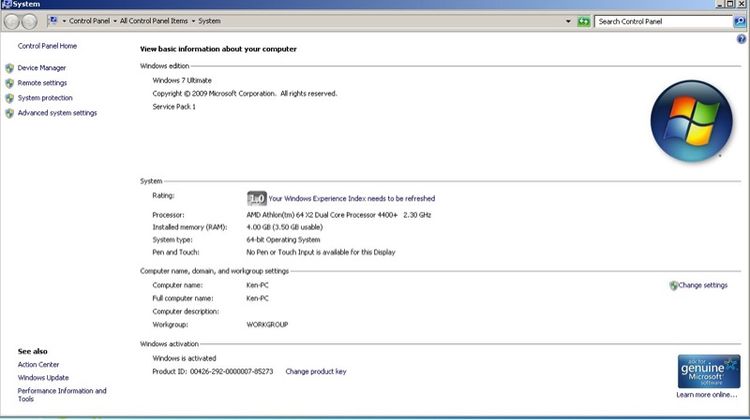Click the 4.00 GB installed memory value

click(285, 227)
